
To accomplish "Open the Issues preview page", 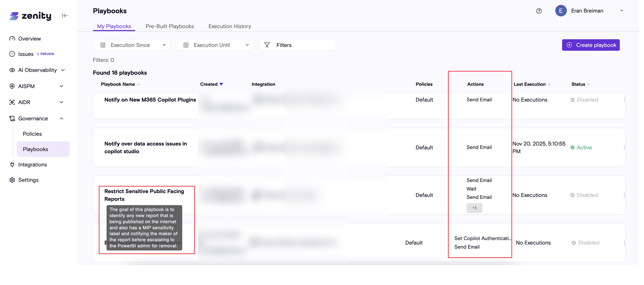I will click(x=26, y=54).
